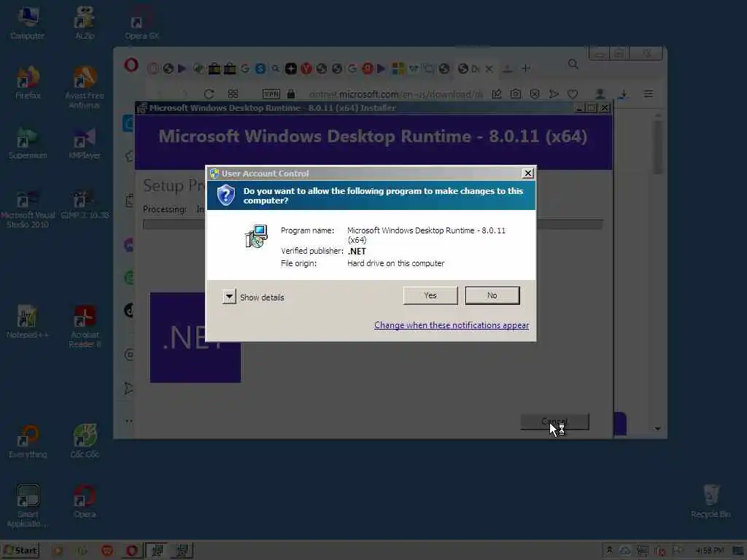Take a snapshot with camera icon
Viewport: 747px width, 560px height.
pos(516,94)
